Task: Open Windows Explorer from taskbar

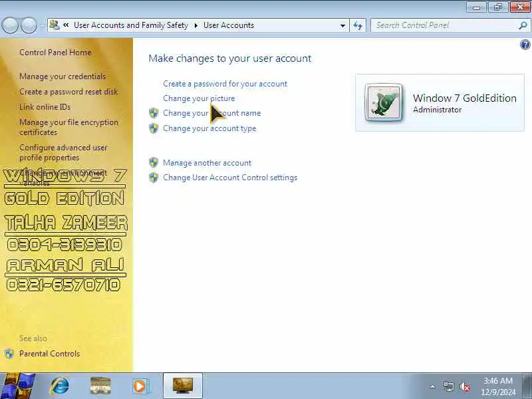Action: click(x=100, y=386)
